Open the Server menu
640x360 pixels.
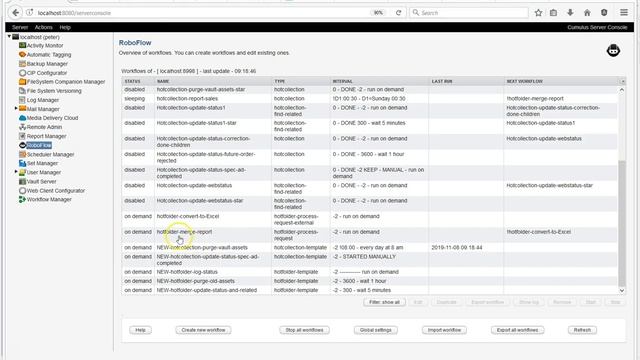pos(20,27)
